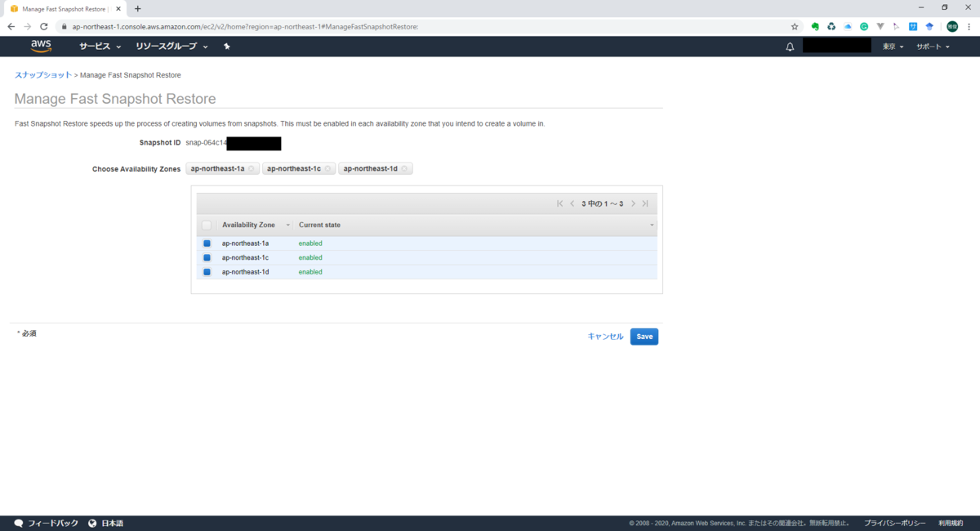Go forward in browser history
The image size is (980, 531).
(x=27, y=26)
